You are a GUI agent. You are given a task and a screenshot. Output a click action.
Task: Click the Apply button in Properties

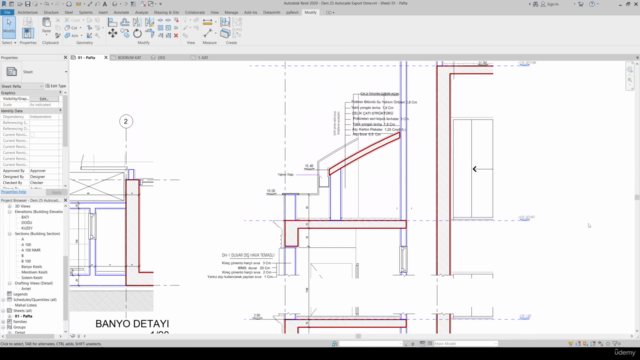(56, 192)
